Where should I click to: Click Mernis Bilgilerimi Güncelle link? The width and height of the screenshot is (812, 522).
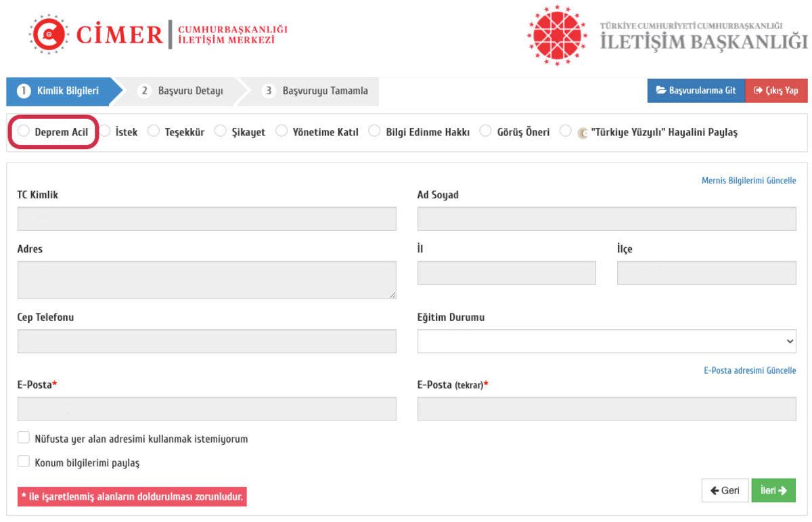pos(748,180)
